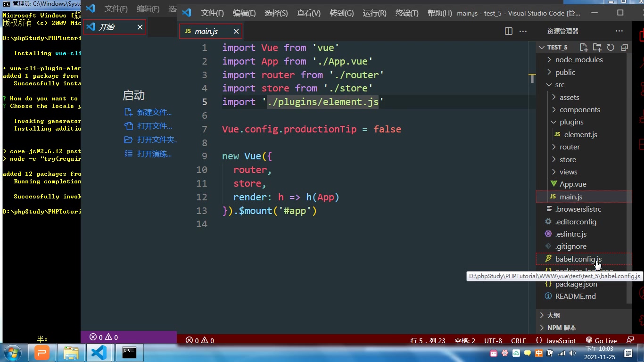Viewport: 644px width, 362px height.
Task: Click the 新建文件... link on welcome page
Action: click(x=154, y=112)
